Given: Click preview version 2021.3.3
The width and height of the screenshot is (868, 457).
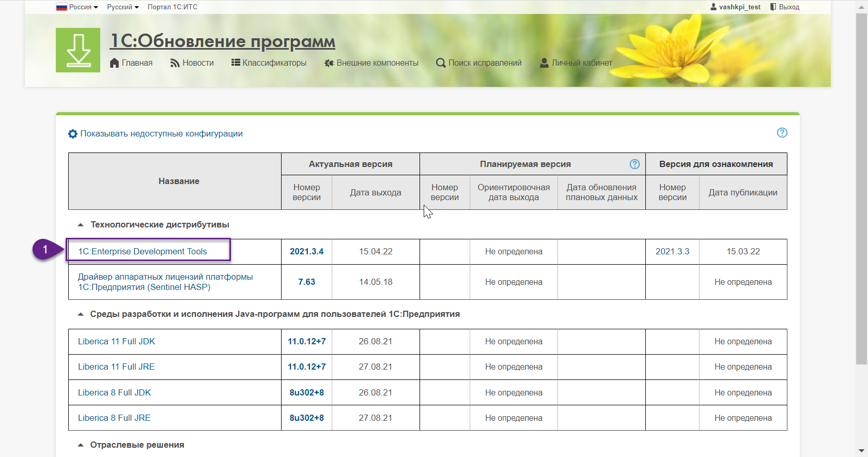Looking at the screenshot, I should tap(672, 252).
